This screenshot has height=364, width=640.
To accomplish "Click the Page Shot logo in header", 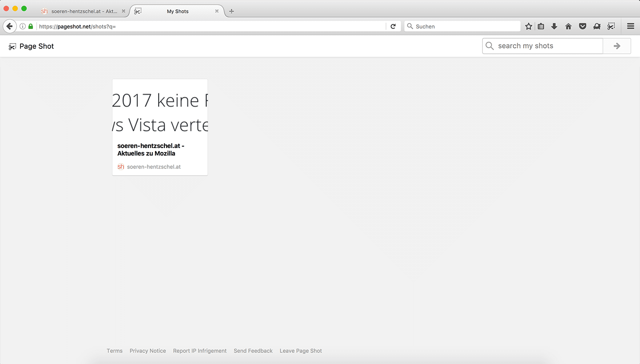I will (31, 46).
